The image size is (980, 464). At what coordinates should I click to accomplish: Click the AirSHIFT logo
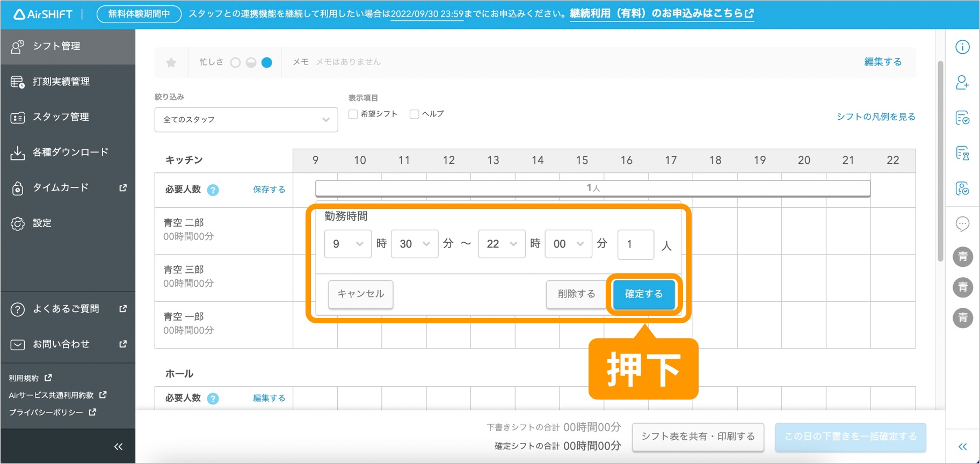(43, 14)
